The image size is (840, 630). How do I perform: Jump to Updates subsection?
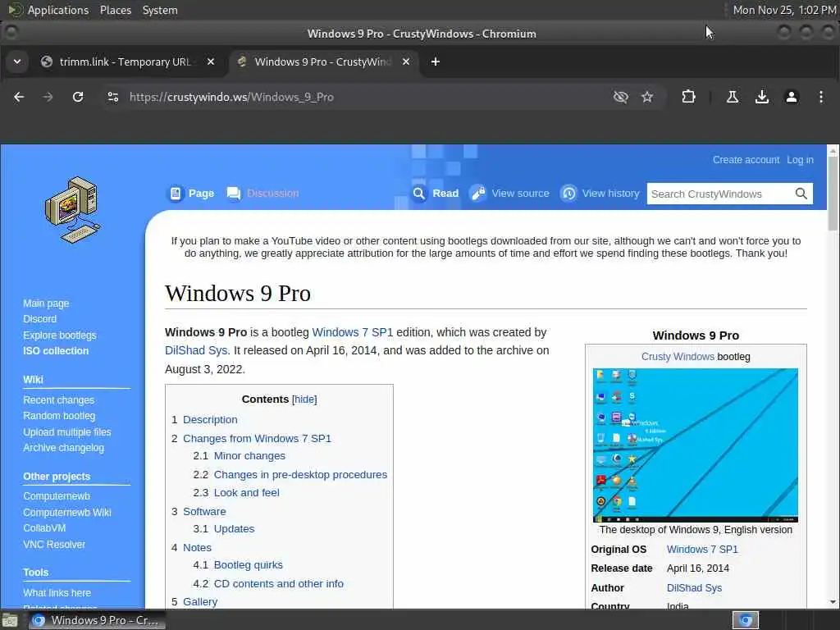[234, 529]
